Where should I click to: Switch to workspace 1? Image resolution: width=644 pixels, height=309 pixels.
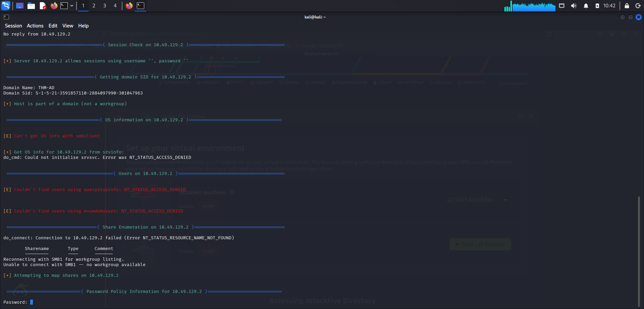click(x=83, y=6)
